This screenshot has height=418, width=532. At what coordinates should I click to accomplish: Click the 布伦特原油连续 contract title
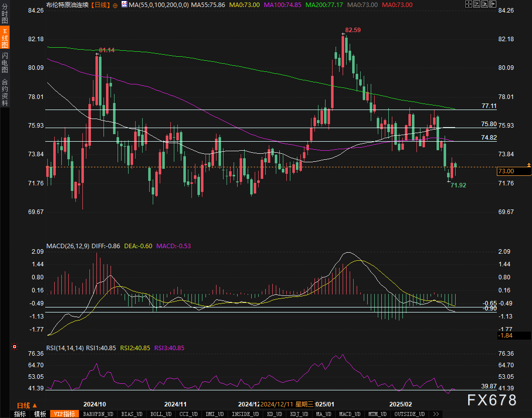67,5
